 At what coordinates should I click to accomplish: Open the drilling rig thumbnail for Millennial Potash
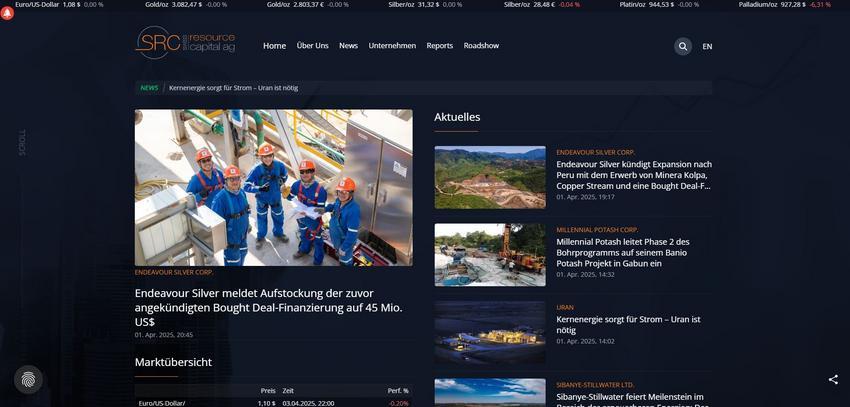pyautogui.click(x=490, y=255)
